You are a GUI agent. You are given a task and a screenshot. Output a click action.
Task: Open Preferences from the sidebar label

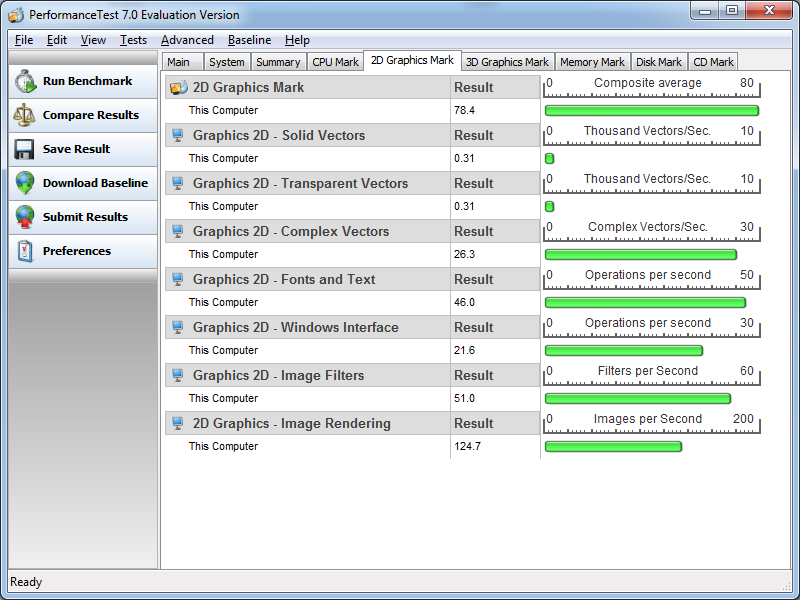77,251
